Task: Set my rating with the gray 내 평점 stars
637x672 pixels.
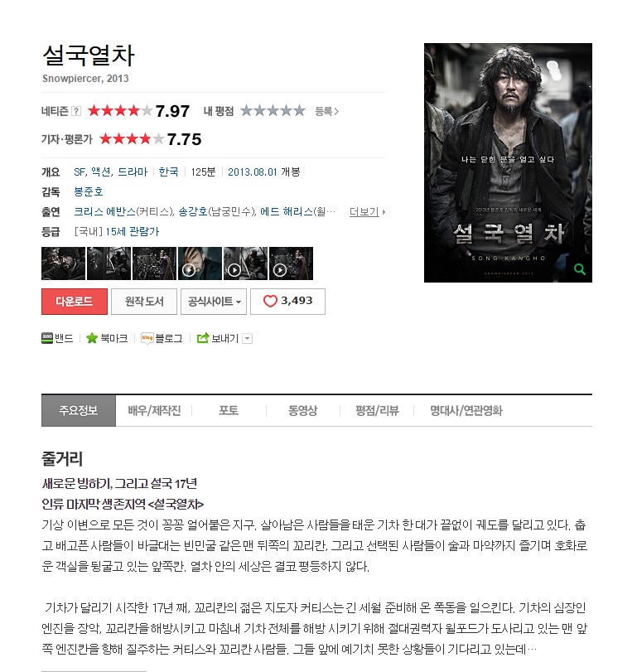Action: click(273, 111)
